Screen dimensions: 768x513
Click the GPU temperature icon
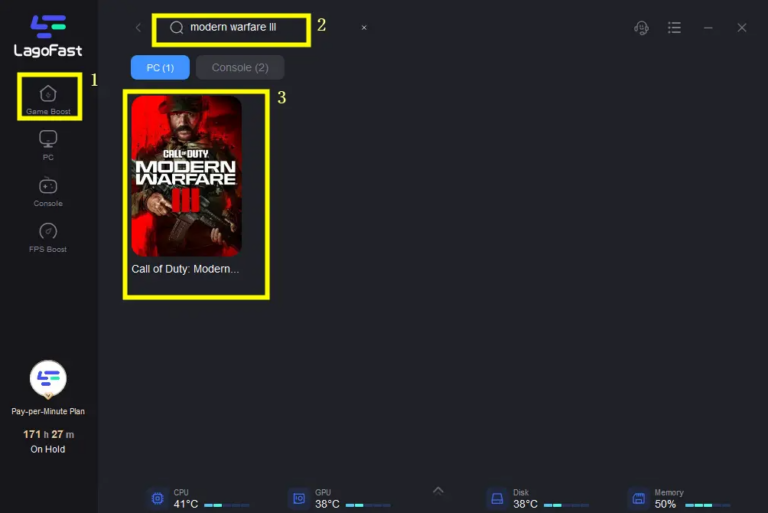tap(298, 498)
